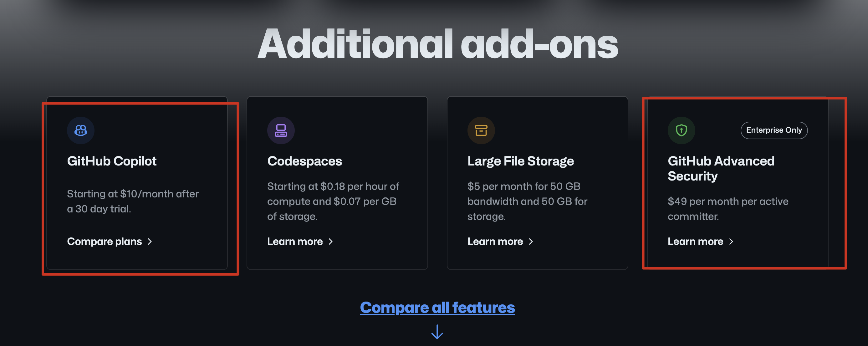
Task: Click the chevron beside Large File Storage Learn more
Action: point(531,242)
